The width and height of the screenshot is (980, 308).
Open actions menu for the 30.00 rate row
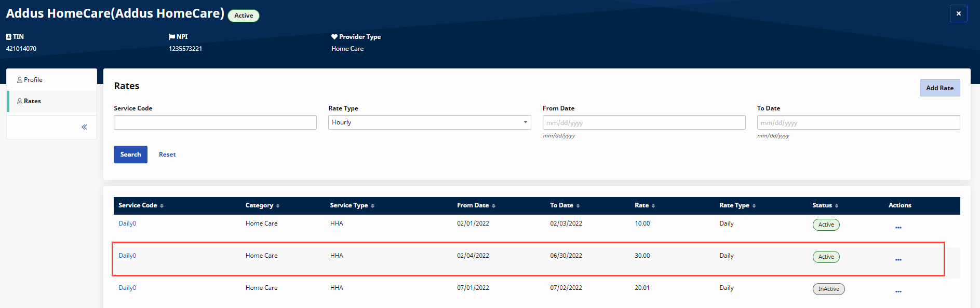pyautogui.click(x=898, y=260)
